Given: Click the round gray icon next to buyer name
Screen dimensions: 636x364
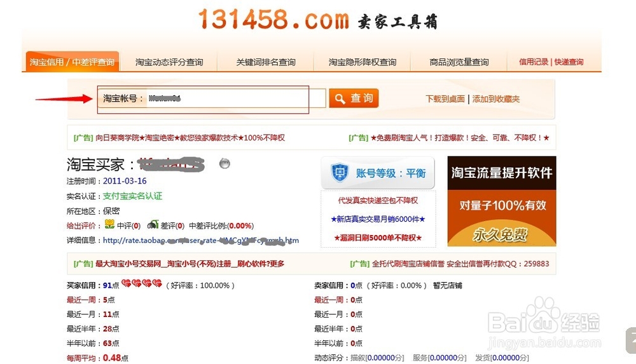Looking at the screenshot, I should pos(225,163).
